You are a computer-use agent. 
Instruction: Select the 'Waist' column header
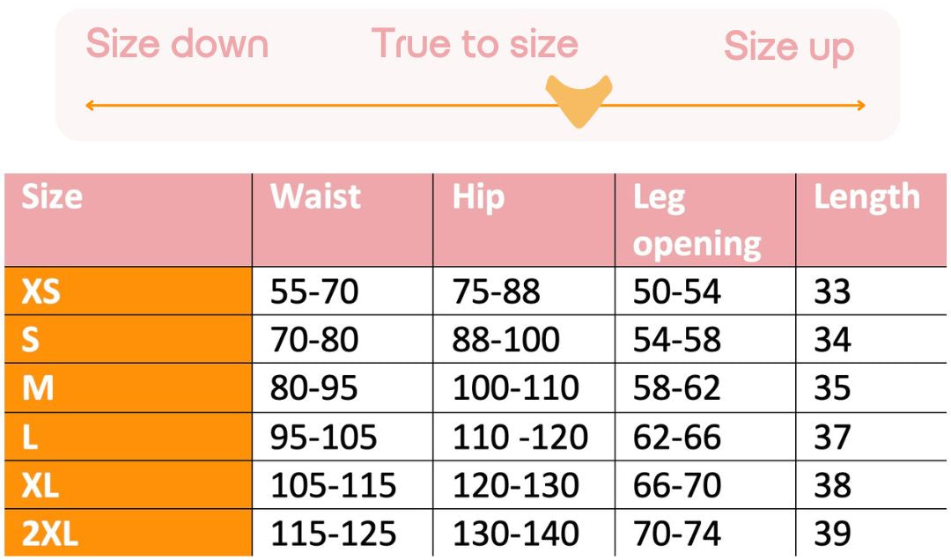[315, 196]
